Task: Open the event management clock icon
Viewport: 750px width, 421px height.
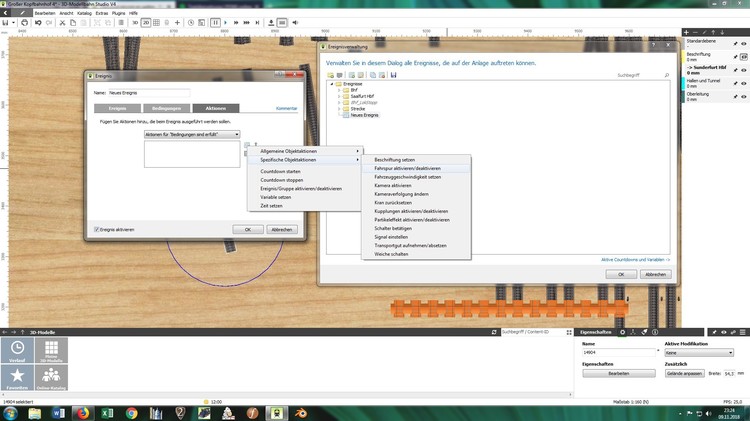Action: coord(191,22)
